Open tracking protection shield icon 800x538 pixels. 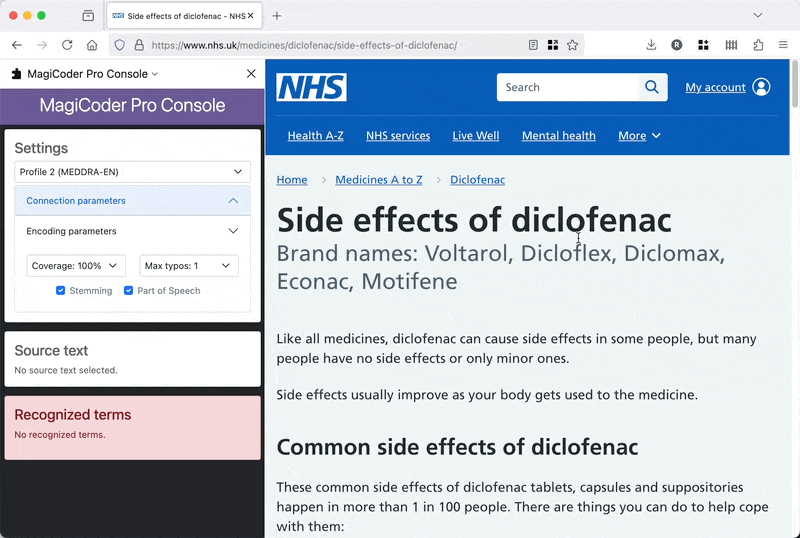click(x=119, y=45)
